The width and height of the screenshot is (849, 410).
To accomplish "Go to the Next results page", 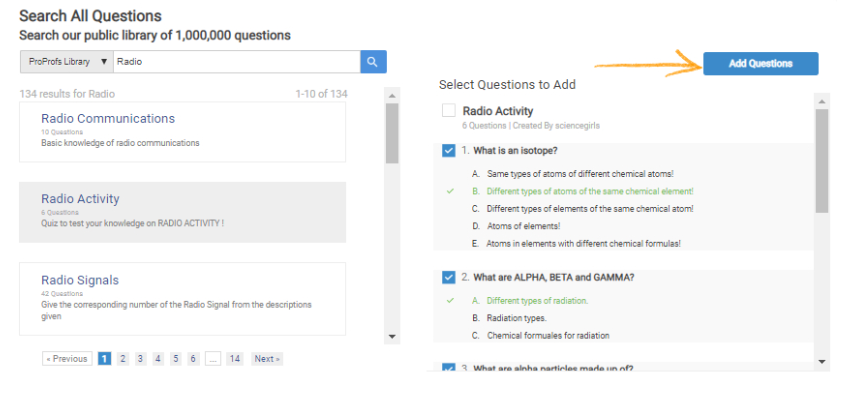I will coord(266,359).
